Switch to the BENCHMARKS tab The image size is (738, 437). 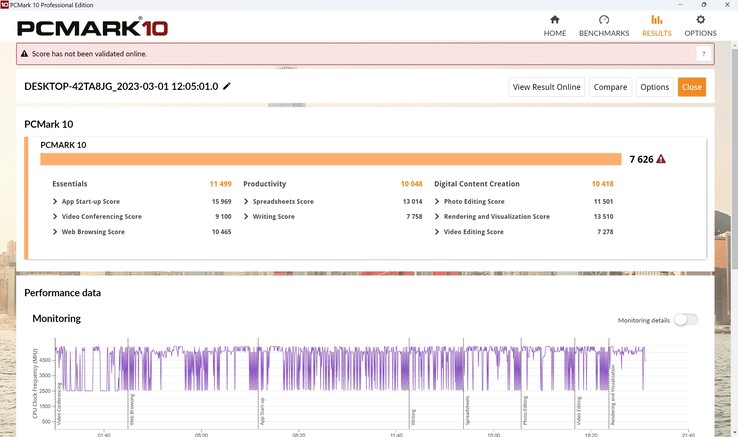[604, 26]
